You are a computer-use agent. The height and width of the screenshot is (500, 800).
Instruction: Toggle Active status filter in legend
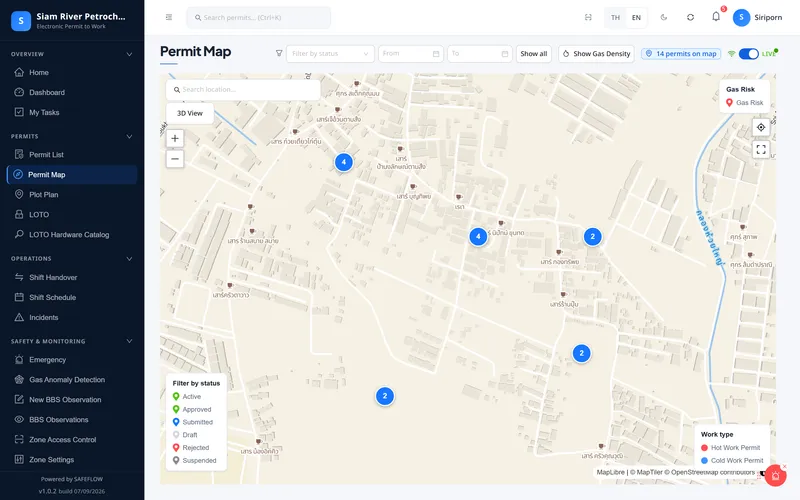187,396
